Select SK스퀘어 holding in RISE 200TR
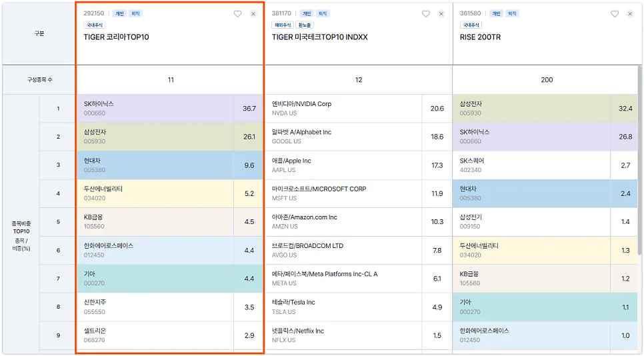This screenshot has width=644, height=356. [545, 165]
